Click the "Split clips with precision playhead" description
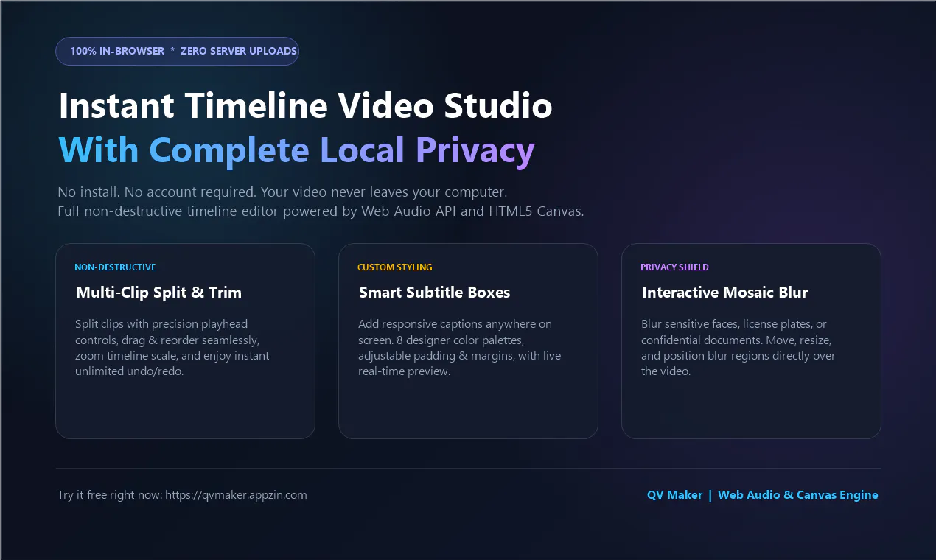Viewport: 936px width, 560px height. point(172,348)
